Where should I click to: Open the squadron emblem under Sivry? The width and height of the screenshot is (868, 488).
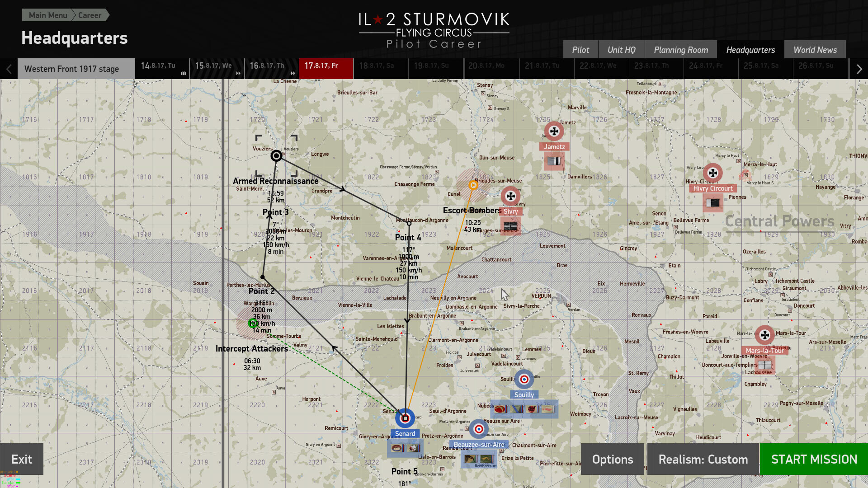[x=510, y=225]
